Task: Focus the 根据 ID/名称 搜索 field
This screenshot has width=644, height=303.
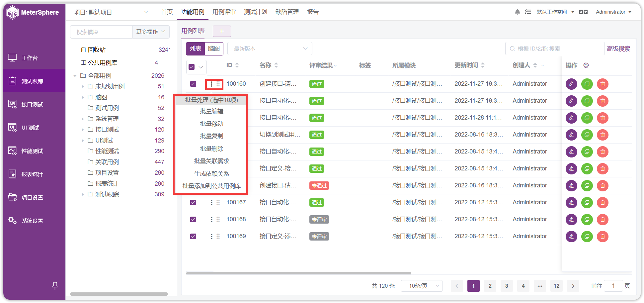Action: point(555,49)
